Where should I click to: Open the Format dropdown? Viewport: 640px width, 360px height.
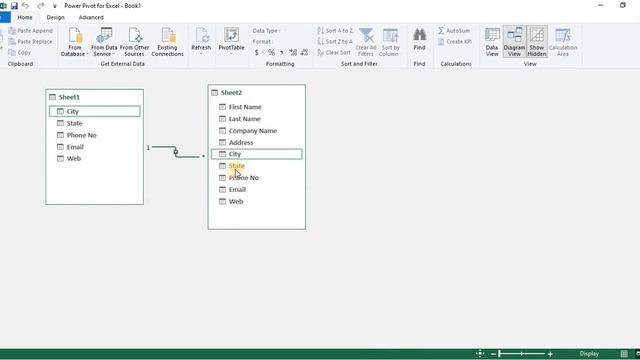pos(263,41)
